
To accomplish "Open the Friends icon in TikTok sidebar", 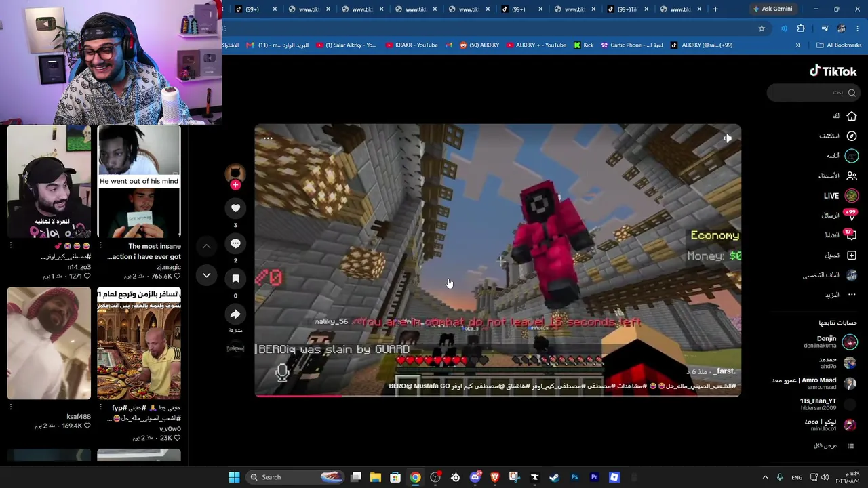I will pos(852,176).
